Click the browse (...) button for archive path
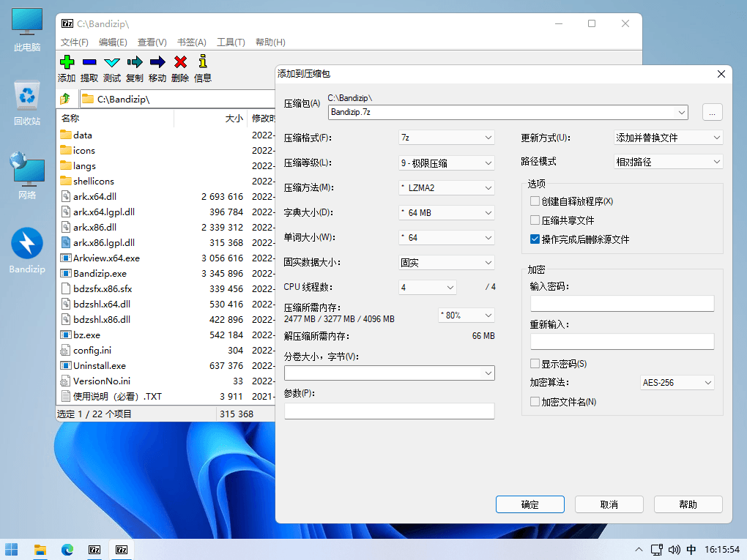The height and width of the screenshot is (560, 747). pyautogui.click(x=713, y=113)
